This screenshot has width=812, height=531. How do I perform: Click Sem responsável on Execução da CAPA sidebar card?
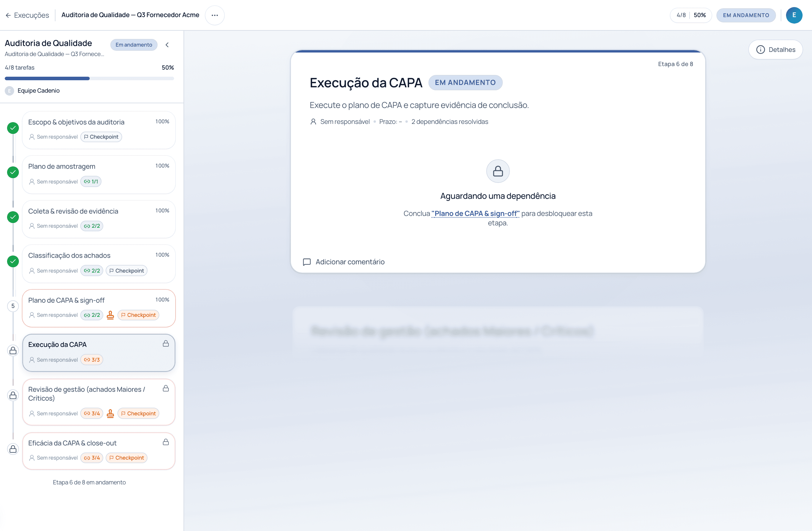[53, 359]
